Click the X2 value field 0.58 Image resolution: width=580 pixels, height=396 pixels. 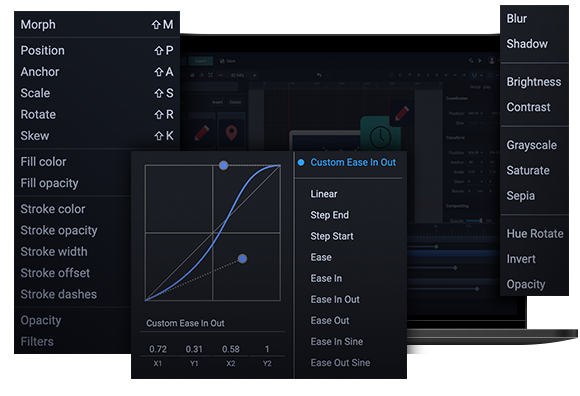coord(231,349)
